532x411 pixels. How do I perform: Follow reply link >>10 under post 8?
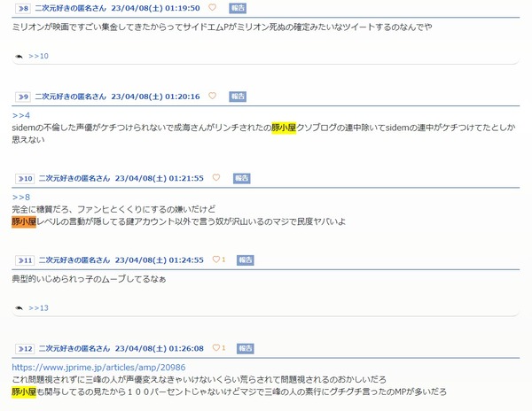click(38, 56)
